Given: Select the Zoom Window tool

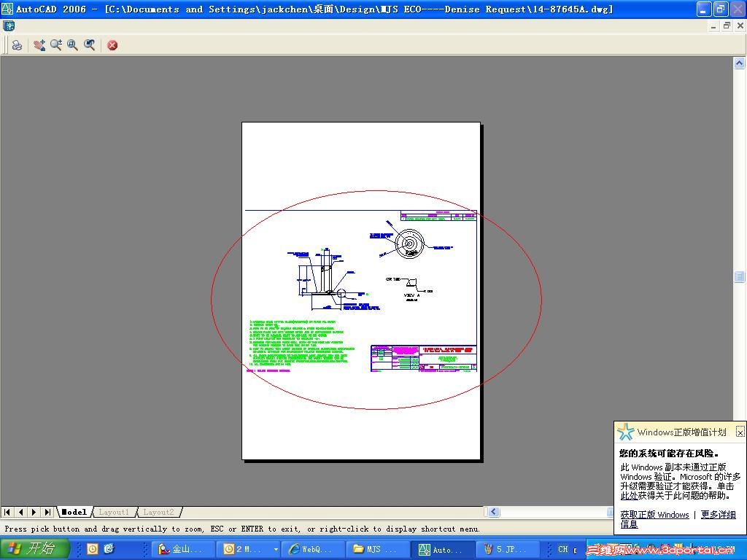Looking at the screenshot, I should click(72, 45).
